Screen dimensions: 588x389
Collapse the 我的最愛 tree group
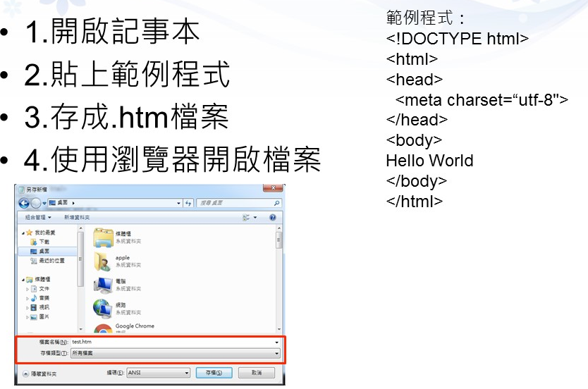[23, 233]
